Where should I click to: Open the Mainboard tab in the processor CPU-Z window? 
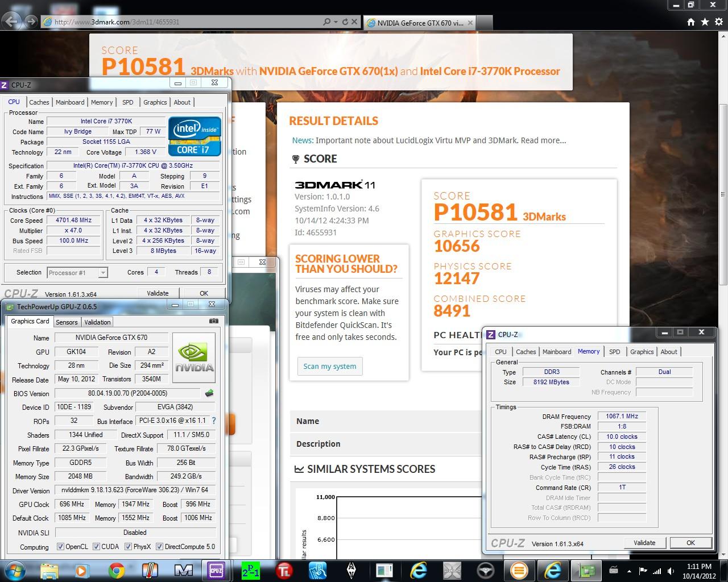tap(70, 102)
